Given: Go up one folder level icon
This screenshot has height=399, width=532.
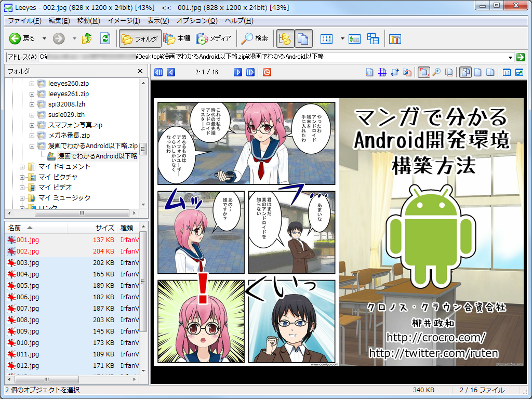Looking at the screenshot, I should (x=87, y=38).
